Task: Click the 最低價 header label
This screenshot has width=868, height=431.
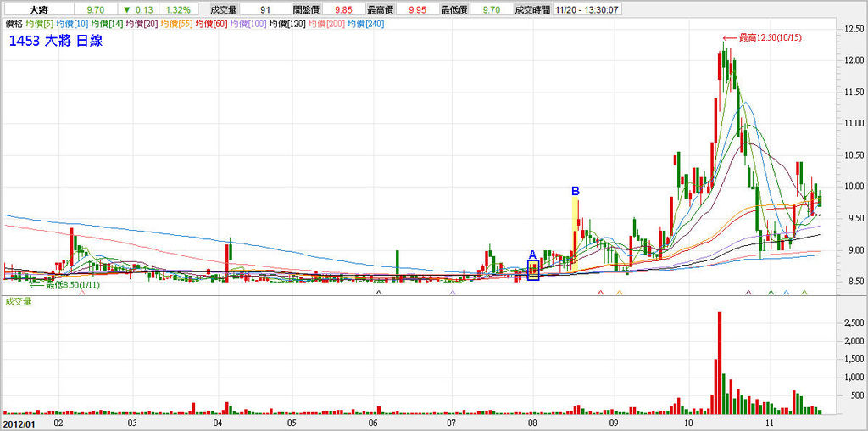Action: [453, 9]
